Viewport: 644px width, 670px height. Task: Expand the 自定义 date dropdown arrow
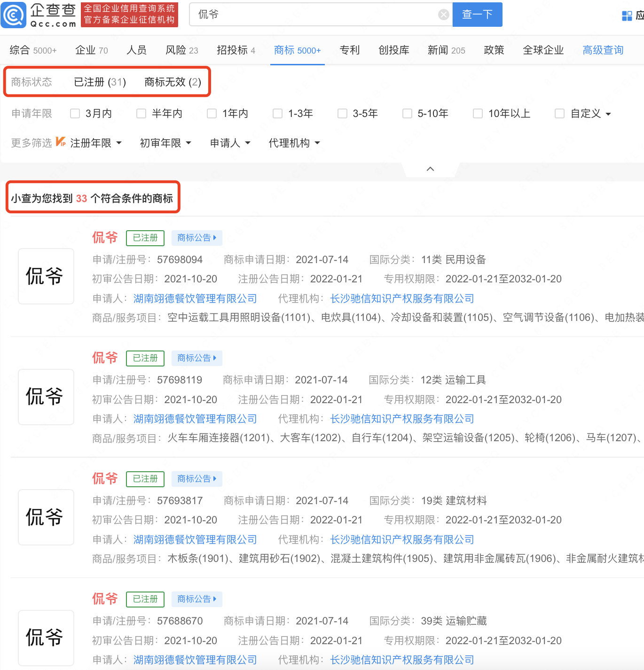(x=608, y=114)
